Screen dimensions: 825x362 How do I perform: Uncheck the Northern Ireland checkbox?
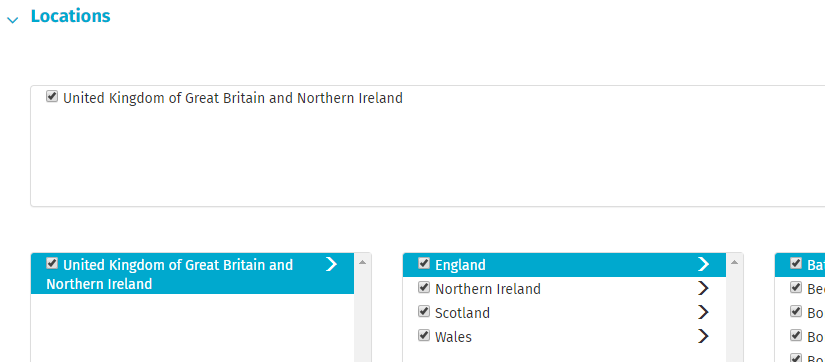click(424, 287)
